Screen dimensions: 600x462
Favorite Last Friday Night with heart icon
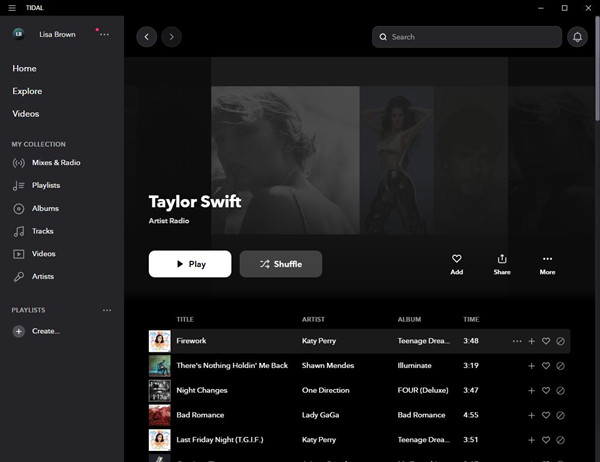pos(546,440)
